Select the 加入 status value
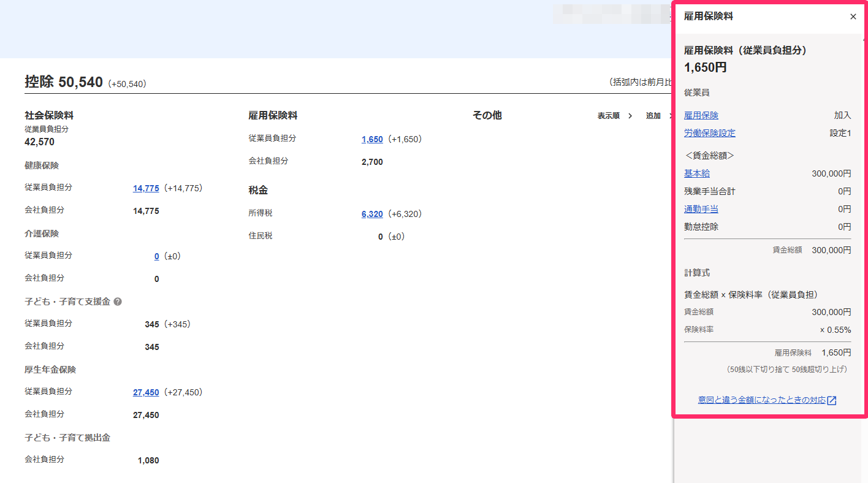This screenshot has width=868, height=483. point(842,115)
